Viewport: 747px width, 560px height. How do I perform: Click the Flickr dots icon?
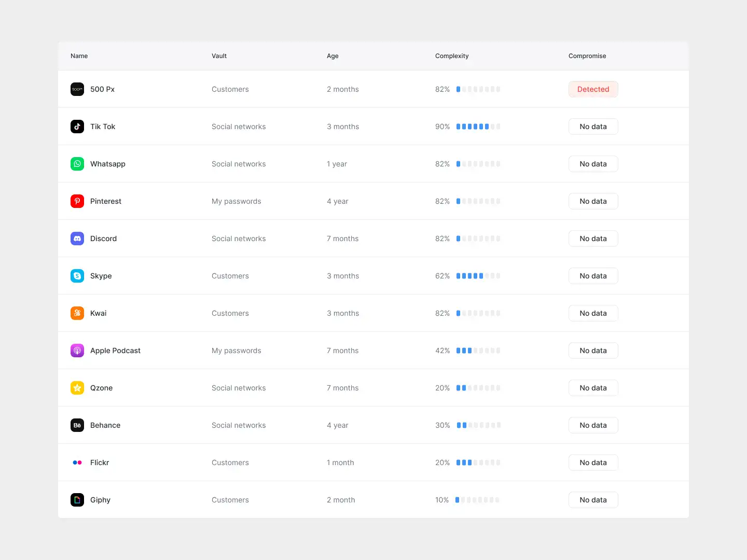pos(77,463)
